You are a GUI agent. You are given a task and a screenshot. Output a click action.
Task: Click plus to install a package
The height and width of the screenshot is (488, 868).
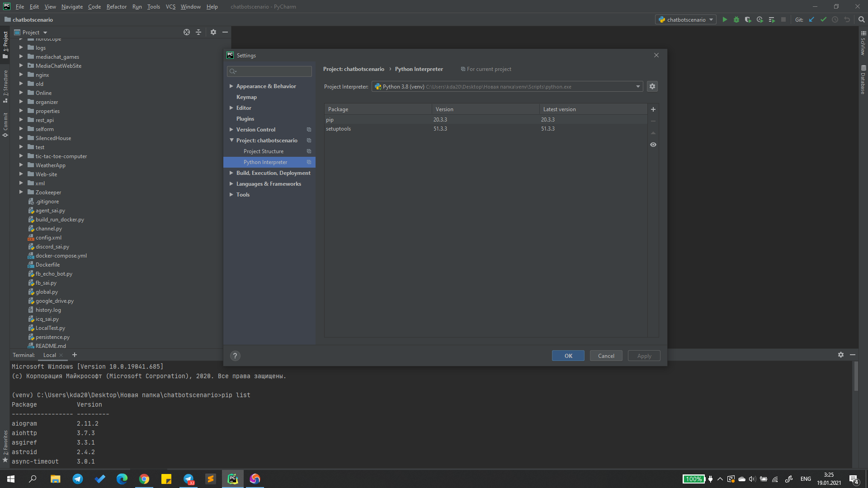[x=653, y=109]
